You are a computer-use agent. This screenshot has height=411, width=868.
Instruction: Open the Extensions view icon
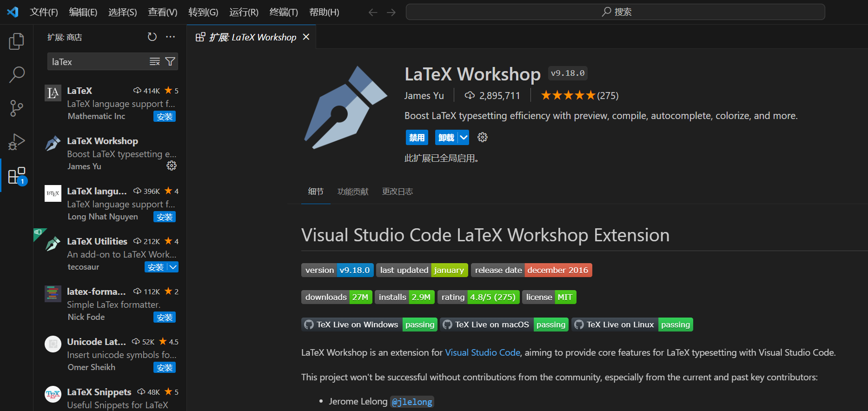[x=17, y=176]
